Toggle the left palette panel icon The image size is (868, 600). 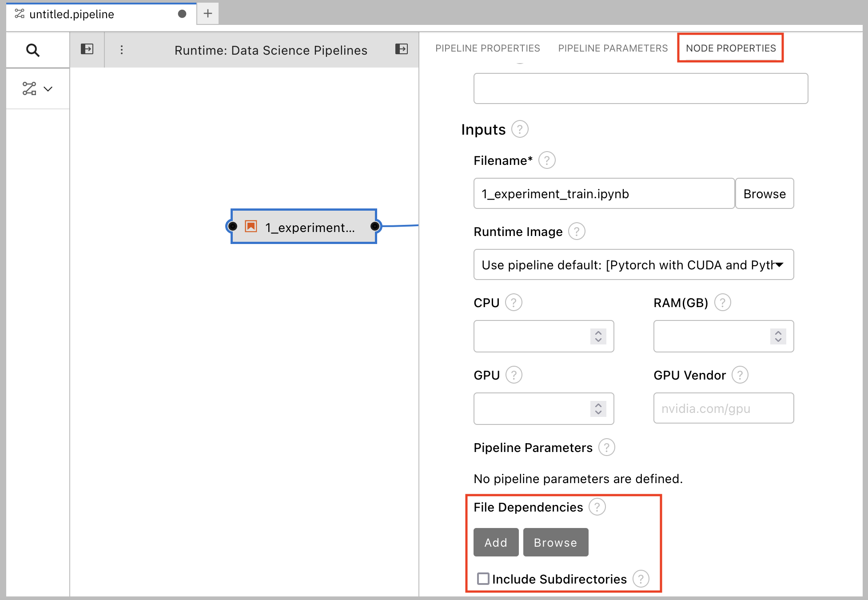[87, 49]
